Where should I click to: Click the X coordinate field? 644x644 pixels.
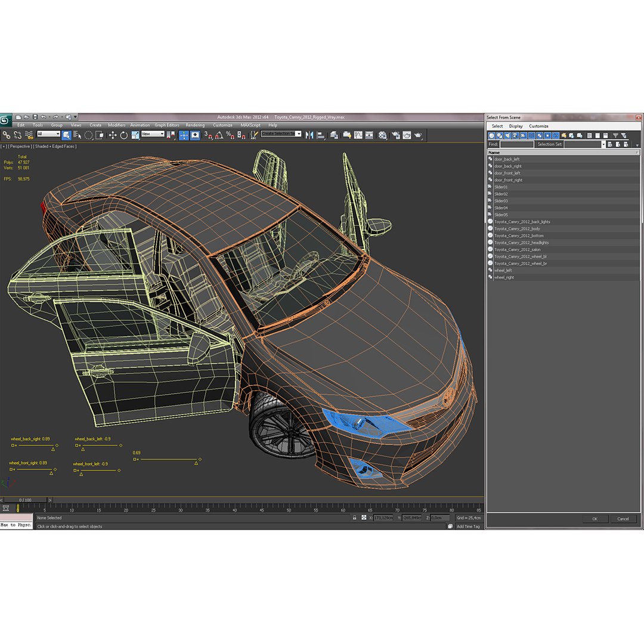tap(383, 518)
